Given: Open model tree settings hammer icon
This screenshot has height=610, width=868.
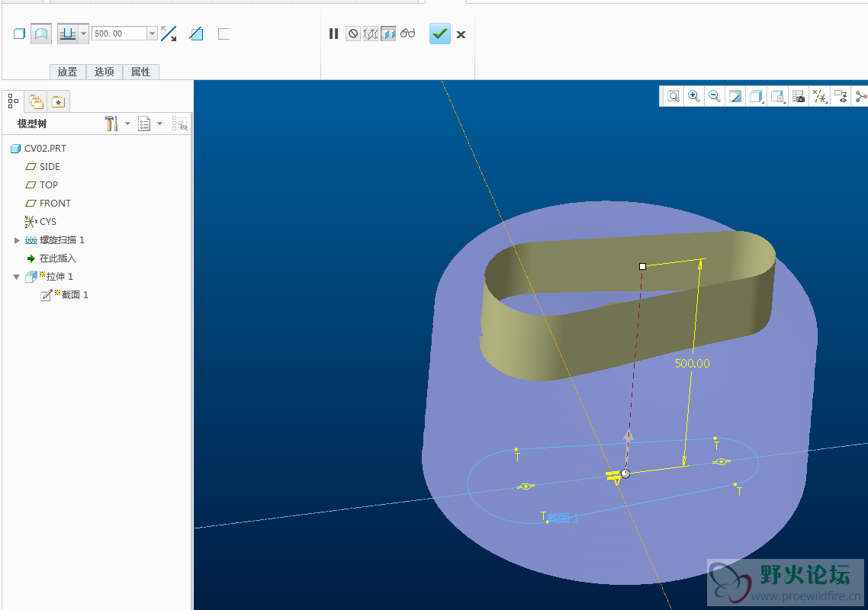Looking at the screenshot, I should 112,124.
